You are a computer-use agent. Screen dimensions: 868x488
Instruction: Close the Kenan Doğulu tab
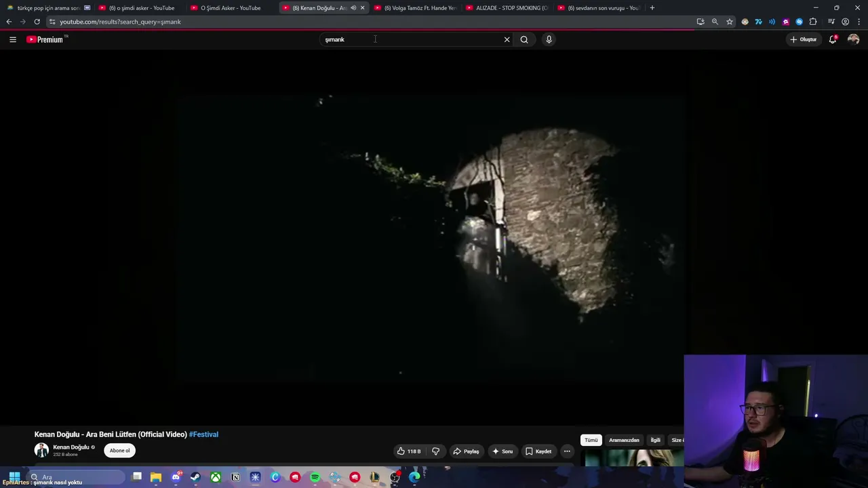pyautogui.click(x=363, y=8)
